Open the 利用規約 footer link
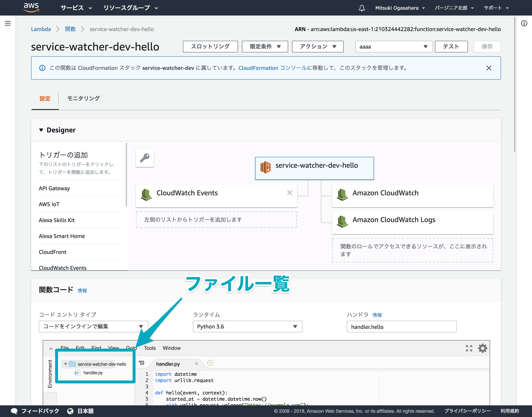 tap(509, 411)
